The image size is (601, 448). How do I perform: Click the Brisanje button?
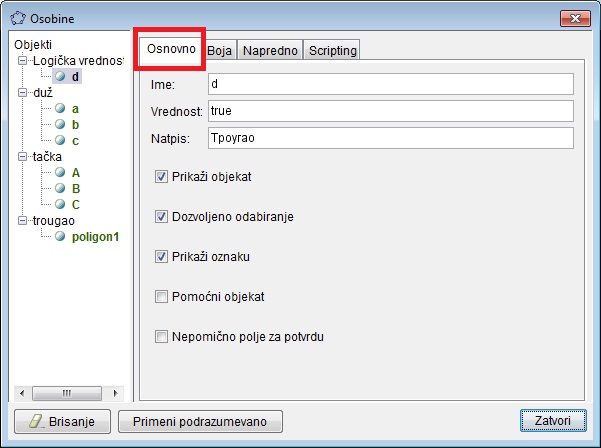62,422
